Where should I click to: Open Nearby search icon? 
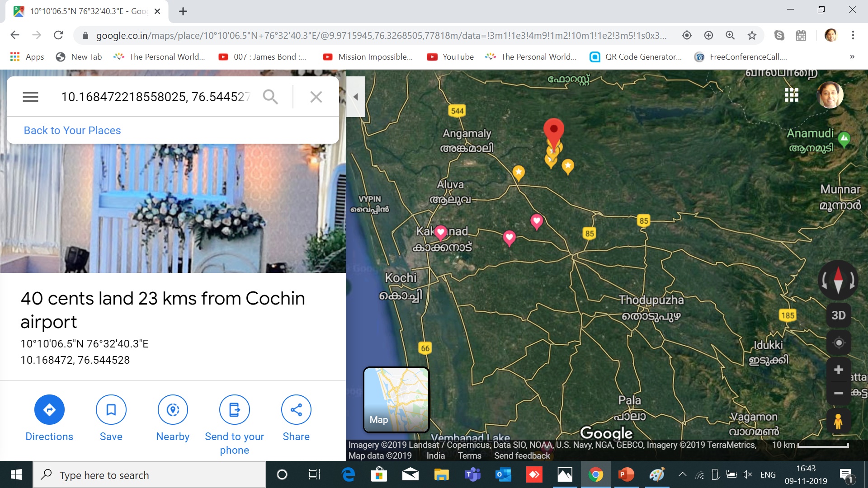point(173,409)
